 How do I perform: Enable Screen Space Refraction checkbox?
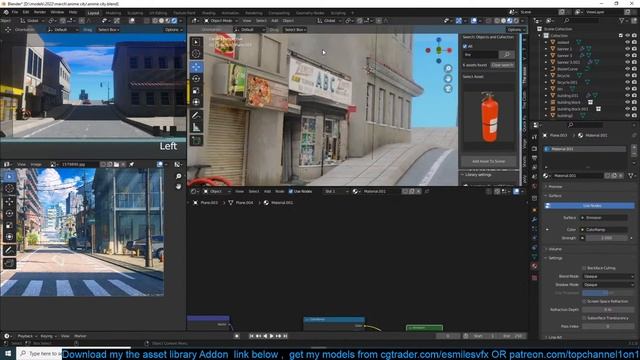click(584, 301)
